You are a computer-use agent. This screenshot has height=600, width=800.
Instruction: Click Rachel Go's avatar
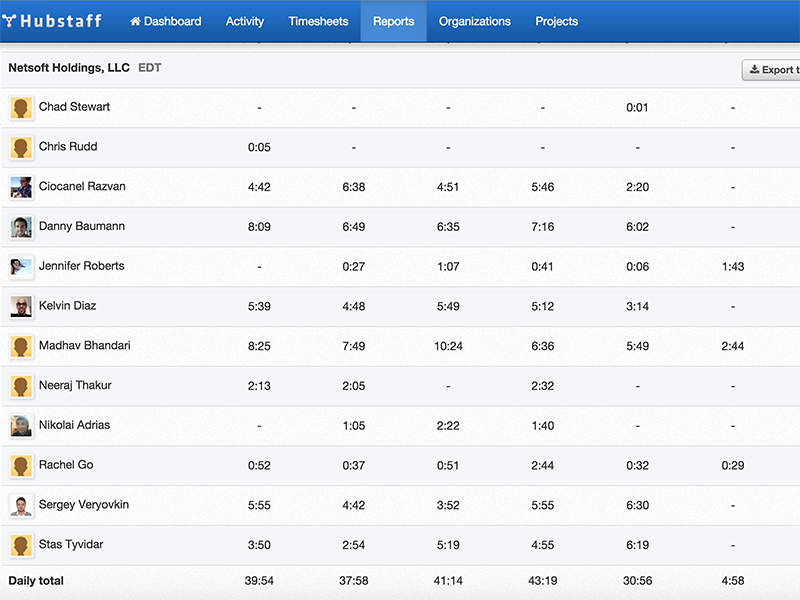click(21, 466)
